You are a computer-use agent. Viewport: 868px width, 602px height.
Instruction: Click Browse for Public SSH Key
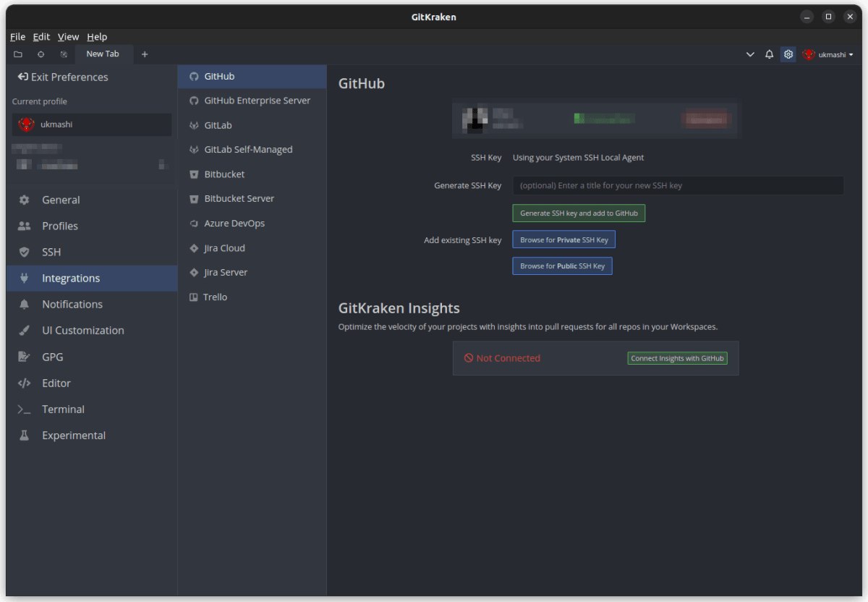(x=563, y=266)
